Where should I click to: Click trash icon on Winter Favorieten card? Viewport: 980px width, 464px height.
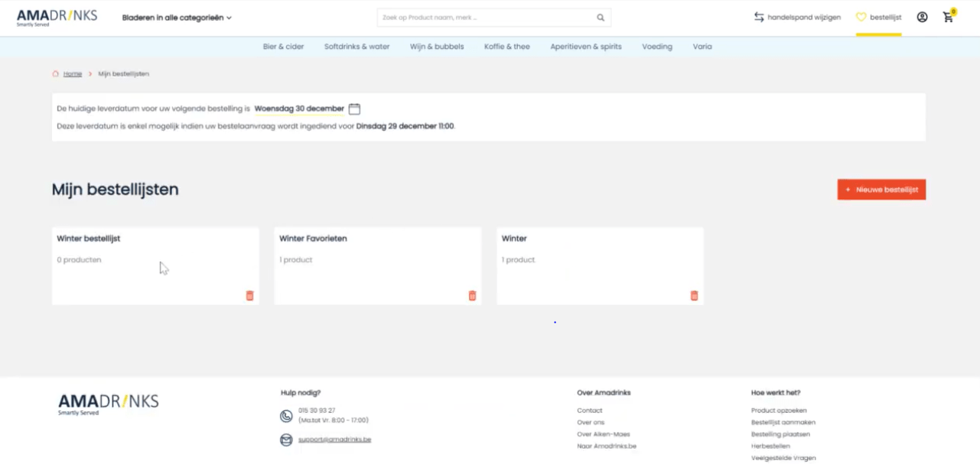point(472,296)
